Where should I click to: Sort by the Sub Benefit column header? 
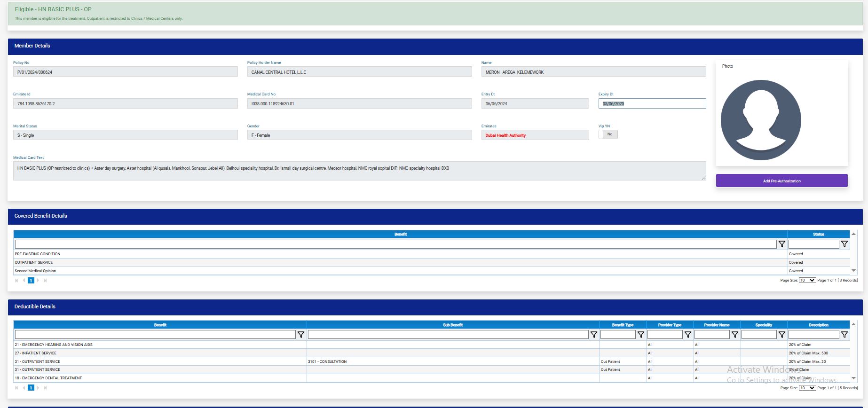pyautogui.click(x=452, y=325)
